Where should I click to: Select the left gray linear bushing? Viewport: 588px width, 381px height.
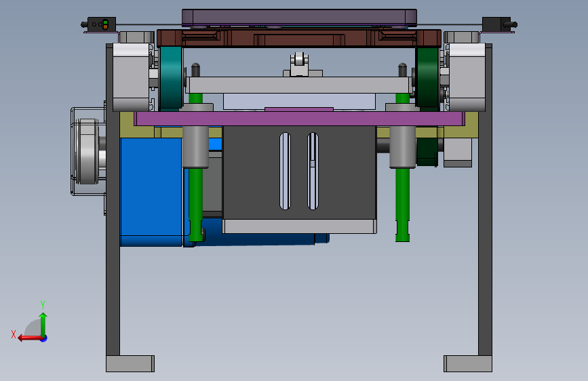click(195, 147)
